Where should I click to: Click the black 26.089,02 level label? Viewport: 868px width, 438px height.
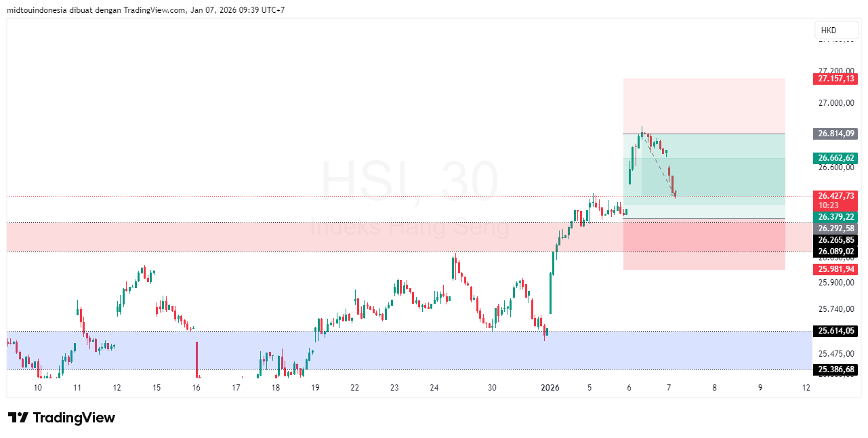click(x=835, y=252)
